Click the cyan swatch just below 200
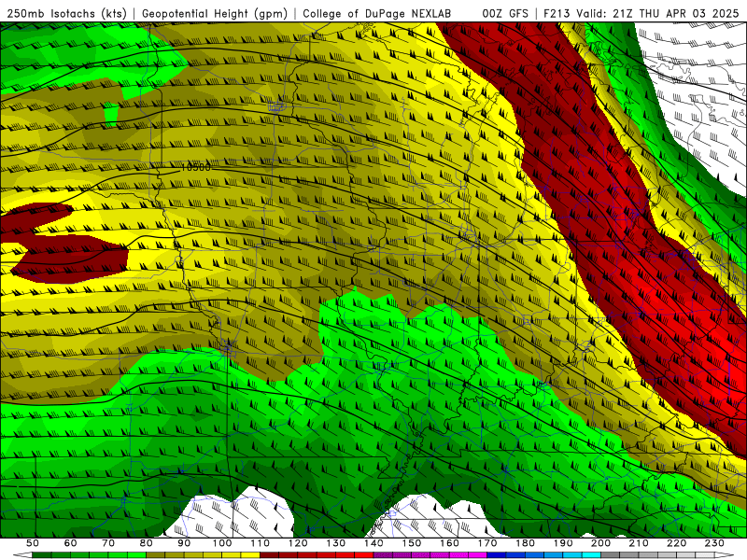Screen dimensions: 747x560 coord(591,555)
